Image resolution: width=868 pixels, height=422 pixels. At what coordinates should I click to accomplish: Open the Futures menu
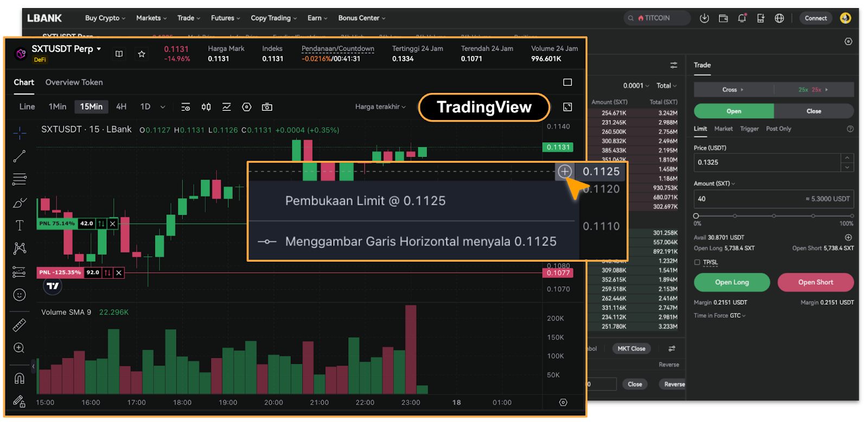tap(226, 18)
